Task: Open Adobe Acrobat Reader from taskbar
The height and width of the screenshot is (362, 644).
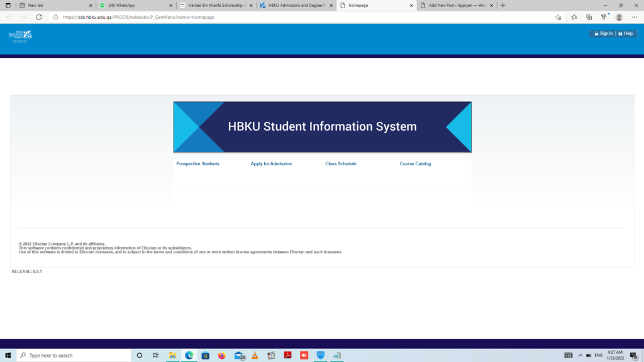Action: [x=287, y=356]
